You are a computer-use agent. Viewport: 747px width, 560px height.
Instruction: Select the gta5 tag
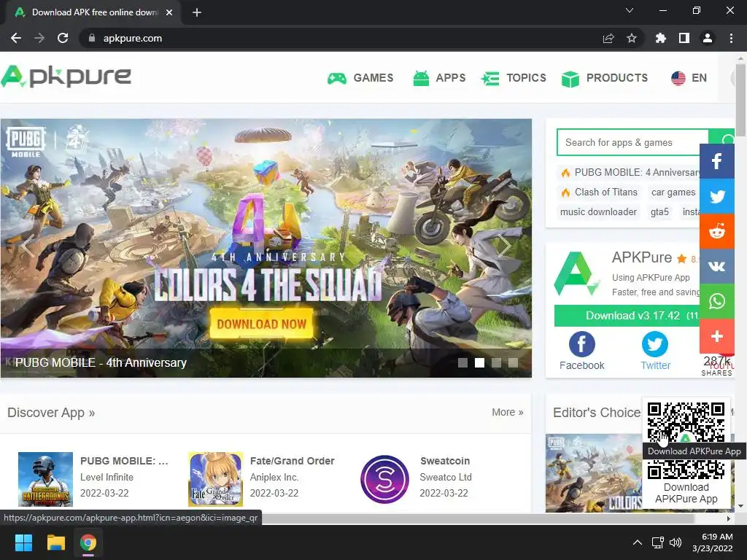coord(659,212)
